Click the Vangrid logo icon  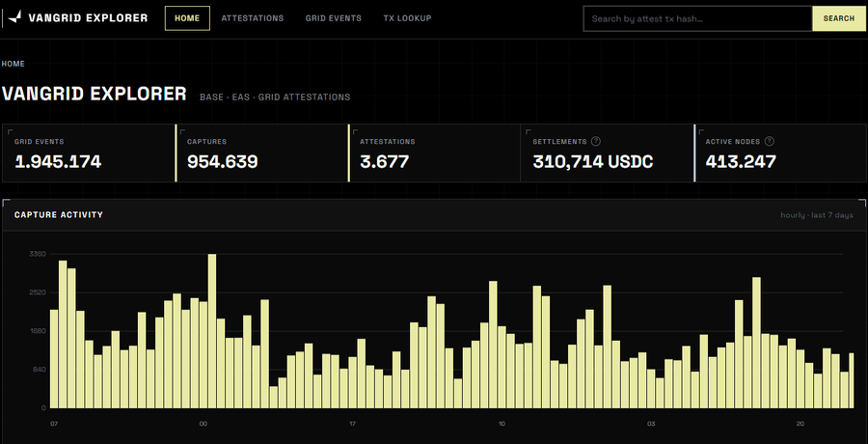coord(14,17)
